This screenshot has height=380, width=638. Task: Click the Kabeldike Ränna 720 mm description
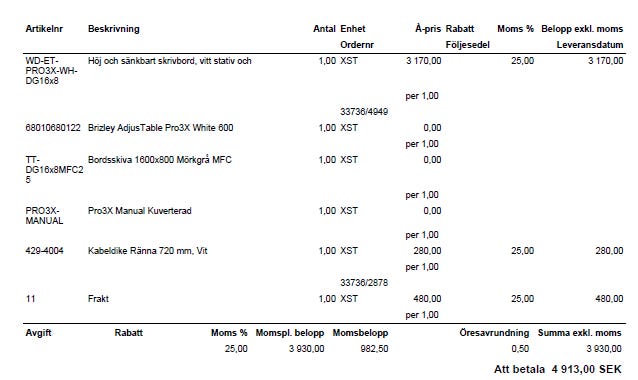click(x=148, y=251)
